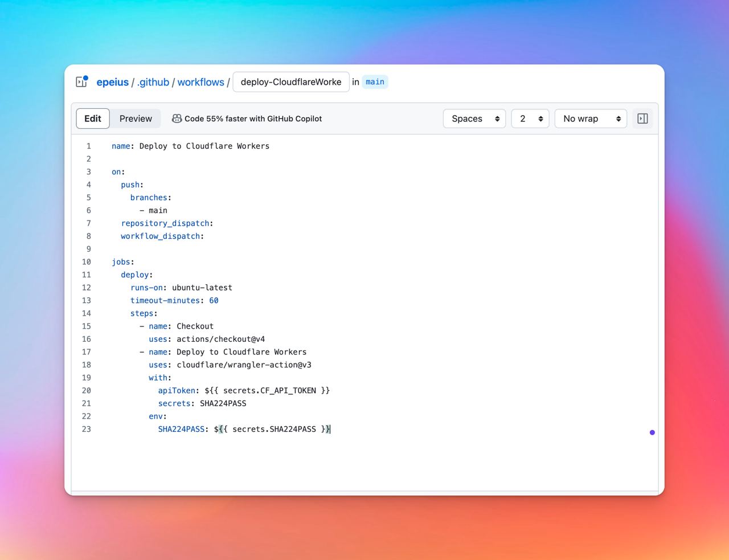This screenshot has width=729, height=560.
Task: Click 'workflow_dispatch:' on line 8
Action: [162, 236]
